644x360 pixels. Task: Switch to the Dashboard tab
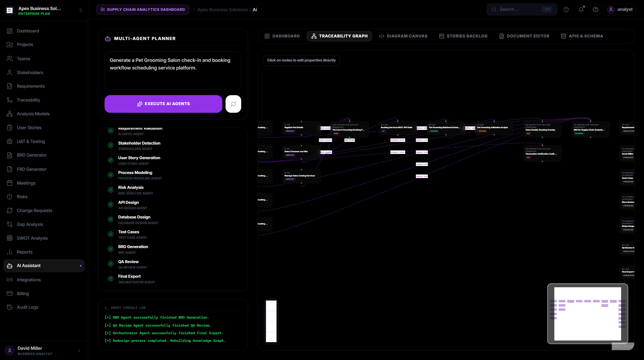[x=282, y=36]
